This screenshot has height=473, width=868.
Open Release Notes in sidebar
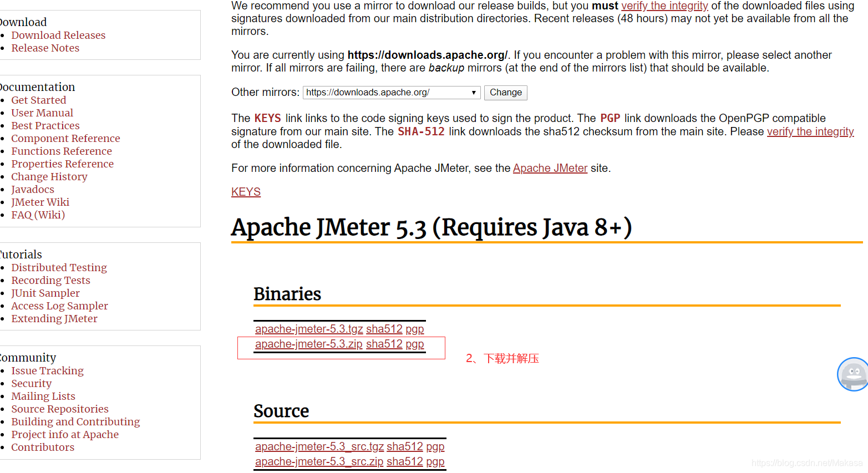(x=45, y=48)
